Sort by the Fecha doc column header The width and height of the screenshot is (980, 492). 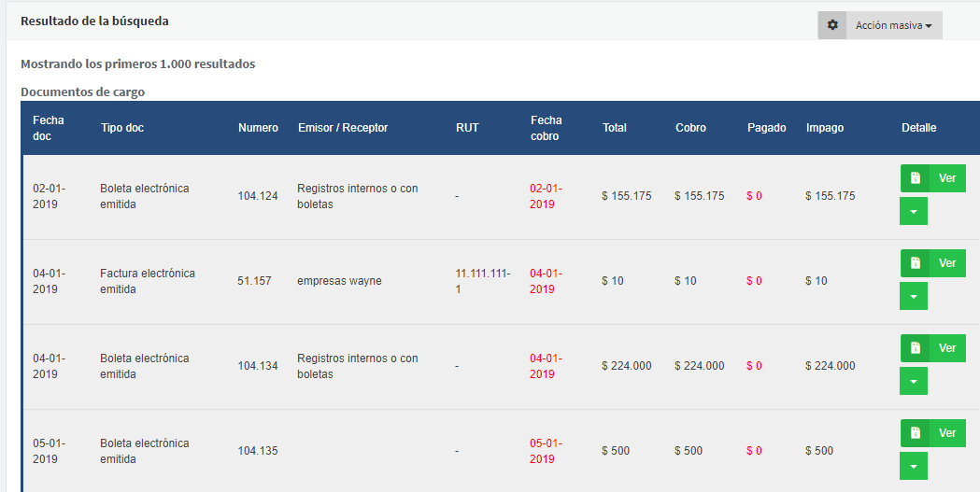coord(49,128)
